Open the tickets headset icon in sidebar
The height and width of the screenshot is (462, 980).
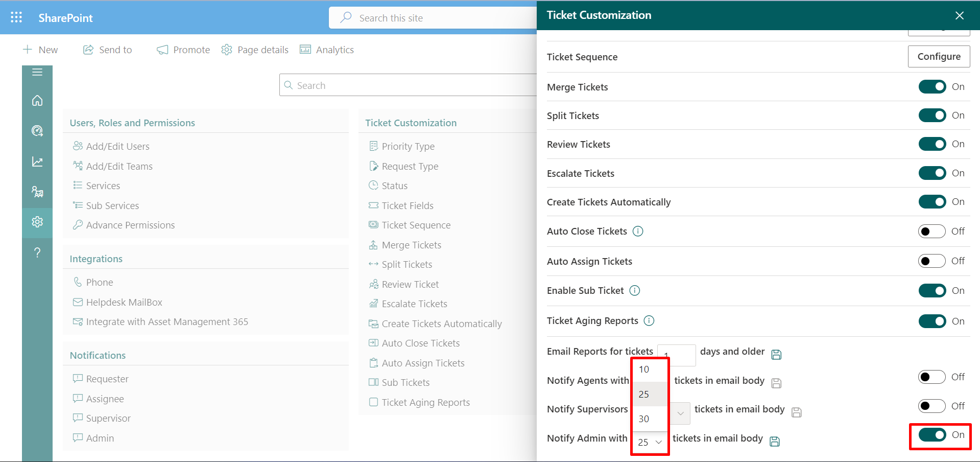tap(37, 131)
